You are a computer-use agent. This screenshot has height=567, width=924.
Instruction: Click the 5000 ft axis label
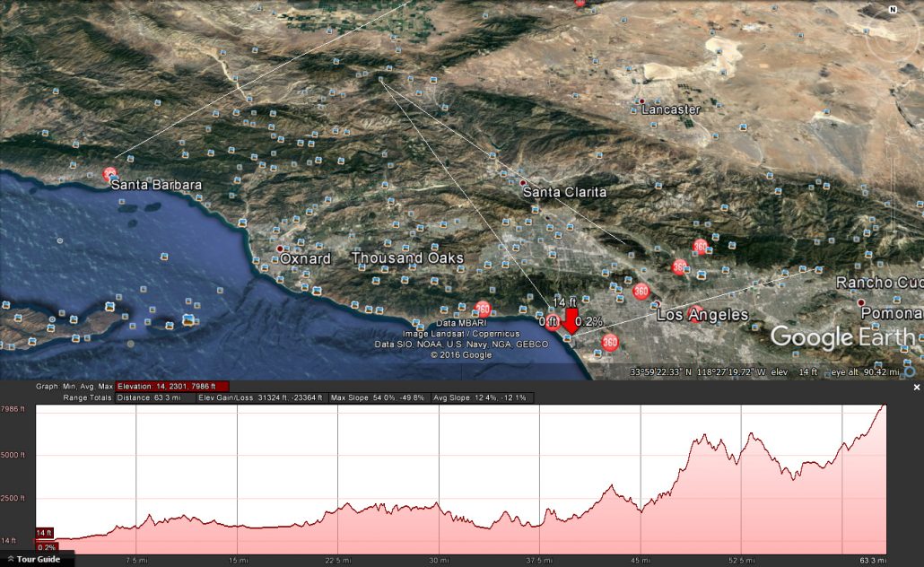coord(13,455)
